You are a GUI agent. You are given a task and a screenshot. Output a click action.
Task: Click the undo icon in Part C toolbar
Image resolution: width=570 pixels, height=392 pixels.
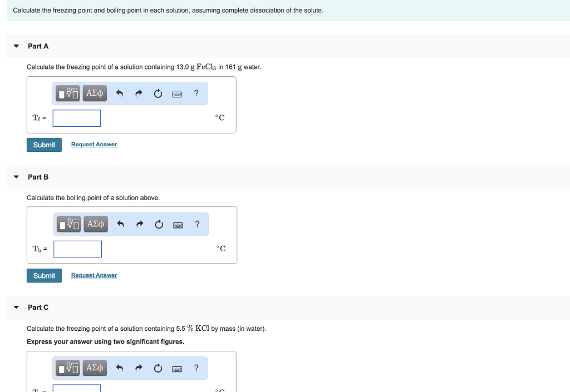[120, 368]
